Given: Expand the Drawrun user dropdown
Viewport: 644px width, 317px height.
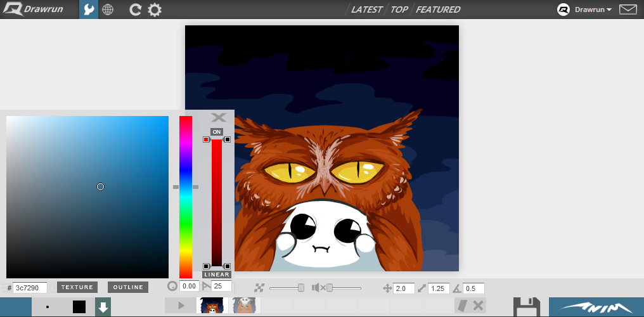Looking at the screenshot, I should [x=593, y=10].
